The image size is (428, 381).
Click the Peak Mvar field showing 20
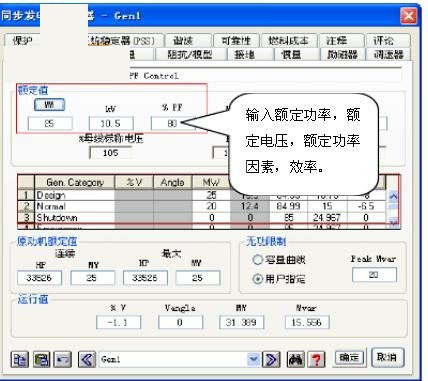(374, 275)
